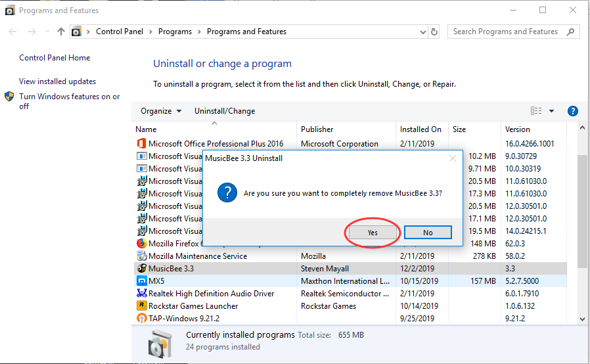Click the change view icon

(536, 110)
